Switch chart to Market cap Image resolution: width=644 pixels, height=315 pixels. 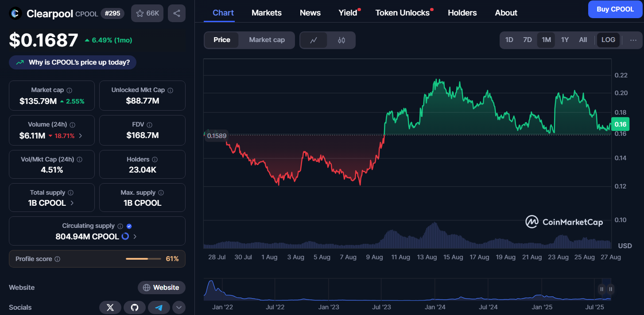[x=267, y=40]
